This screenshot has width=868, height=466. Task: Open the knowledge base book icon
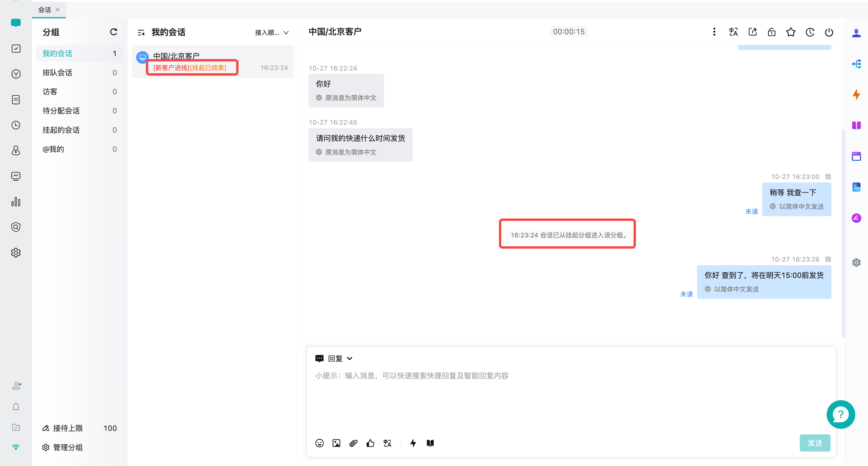click(430, 443)
